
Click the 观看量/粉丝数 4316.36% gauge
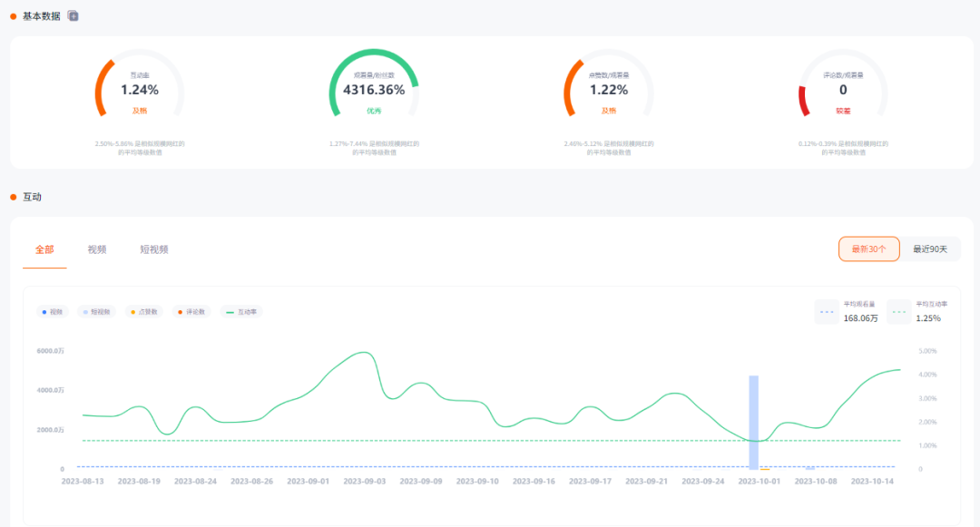pos(374,85)
